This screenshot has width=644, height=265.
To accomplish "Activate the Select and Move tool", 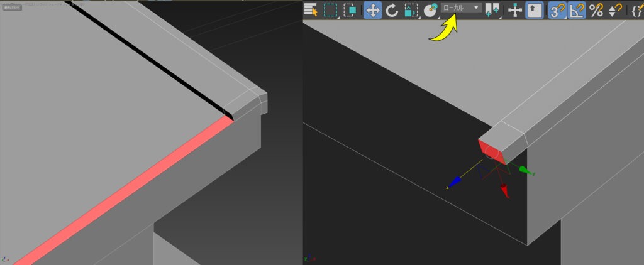I will [372, 10].
